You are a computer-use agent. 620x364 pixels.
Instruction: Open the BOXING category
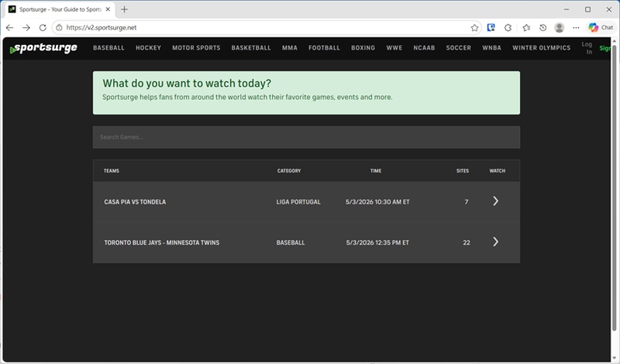[363, 48]
